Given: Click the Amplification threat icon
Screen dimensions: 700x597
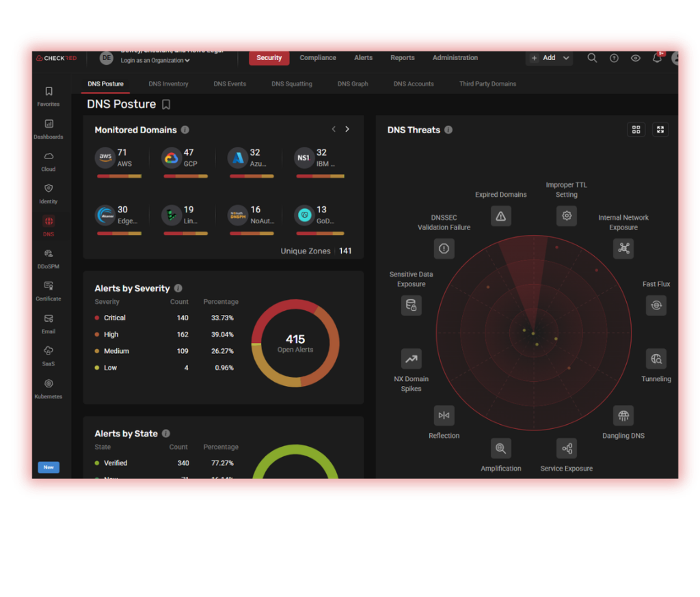Looking at the screenshot, I should [501, 448].
